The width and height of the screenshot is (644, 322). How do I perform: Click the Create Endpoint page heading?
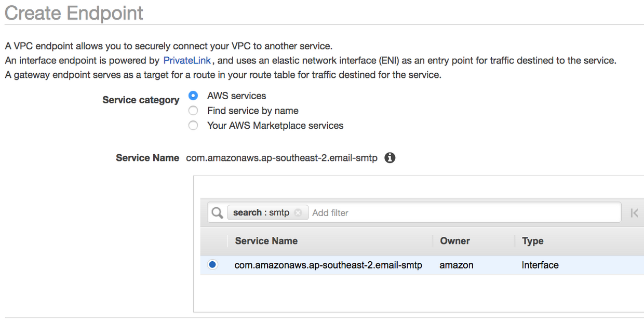pos(73,13)
